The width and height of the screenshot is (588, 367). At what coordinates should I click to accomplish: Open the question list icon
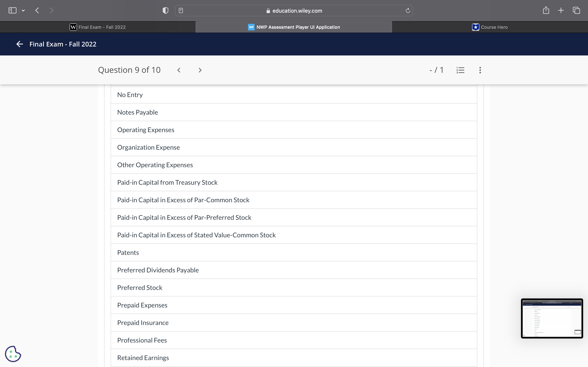[x=460, y=70]
